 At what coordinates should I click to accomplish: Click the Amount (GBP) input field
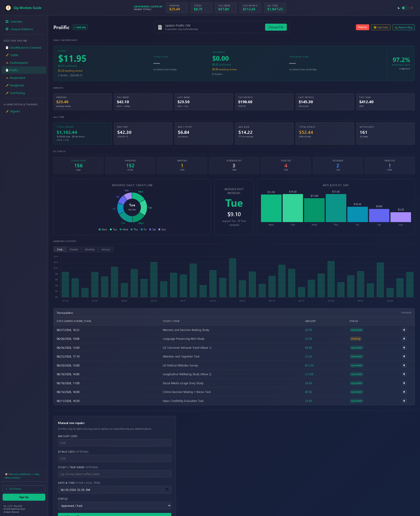point(114,443)
